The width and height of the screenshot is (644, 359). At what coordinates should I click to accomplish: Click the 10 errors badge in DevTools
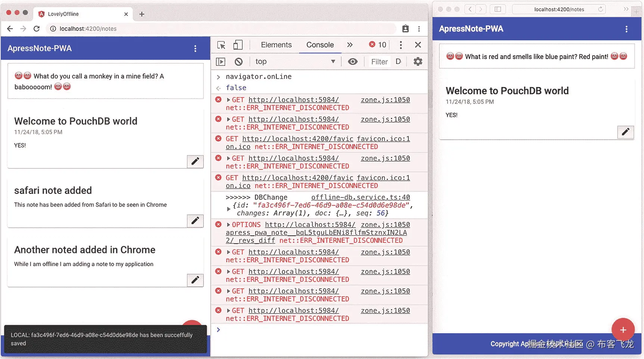377,45
